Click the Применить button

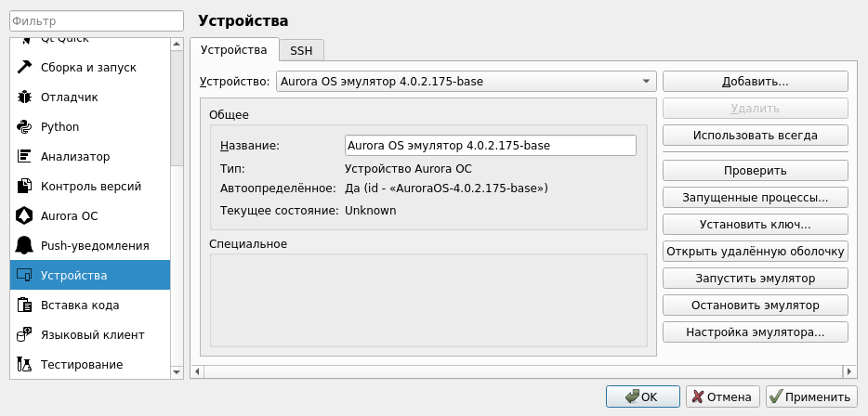pos(809,397)
